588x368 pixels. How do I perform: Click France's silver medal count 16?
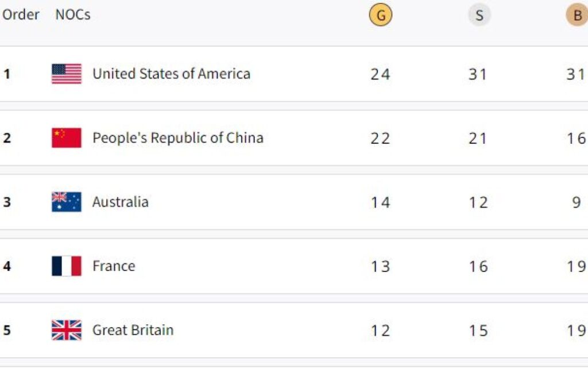(x=478, y=267)
